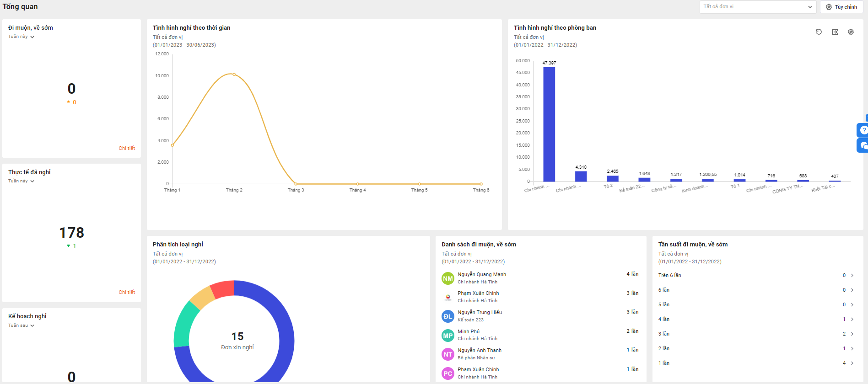The height and width of the screenshot is (384, 868).
Task: Click Chi tiết link in Đi muộn card
Action: tap(127, 148)
